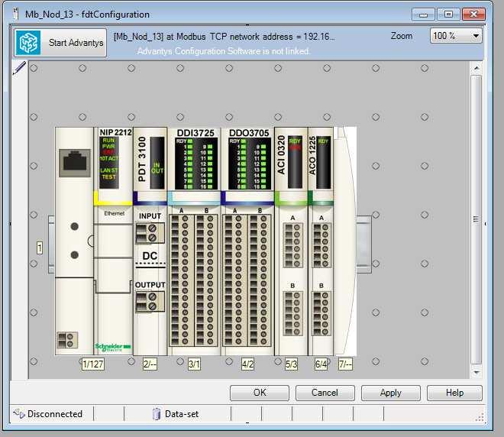The height and width of the screenshot is (437, 504).
Task: Click the DDI3725 LED indicator panel
Action: pos(196,163)
